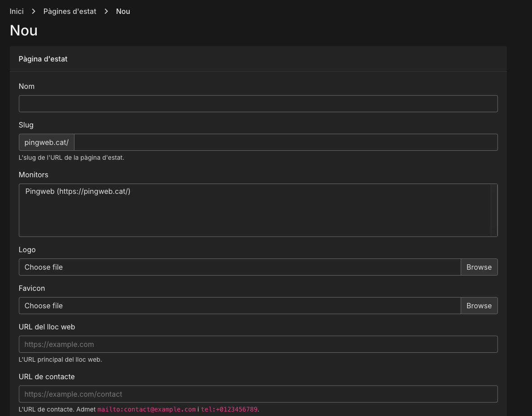Image resolution: width=532 pixels, height=416 pixels.
Task: Click the Nom field label
Action: click(26, 86)
